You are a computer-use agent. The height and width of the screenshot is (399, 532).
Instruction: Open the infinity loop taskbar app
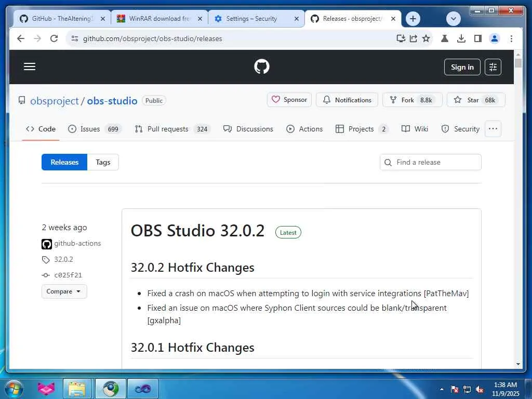tap(143, 389)
